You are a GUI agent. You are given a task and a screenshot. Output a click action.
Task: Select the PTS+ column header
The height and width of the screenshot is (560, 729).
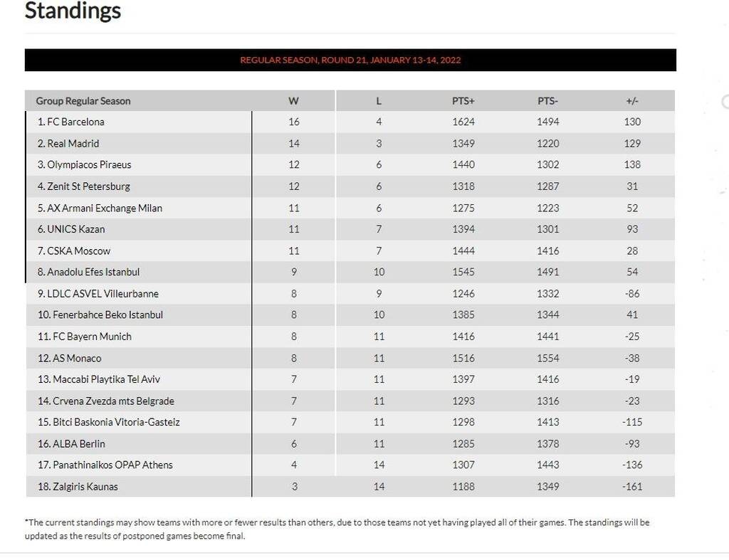(x=463, y=101)
